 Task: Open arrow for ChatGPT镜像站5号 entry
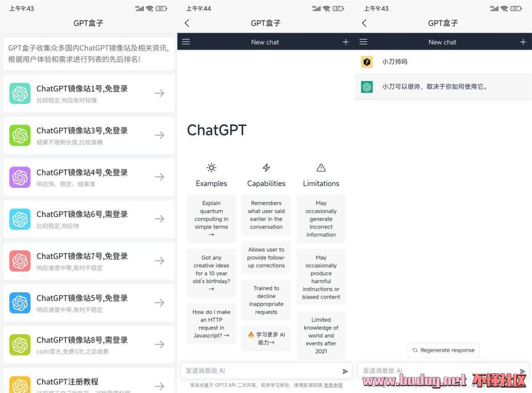(160, 303)
